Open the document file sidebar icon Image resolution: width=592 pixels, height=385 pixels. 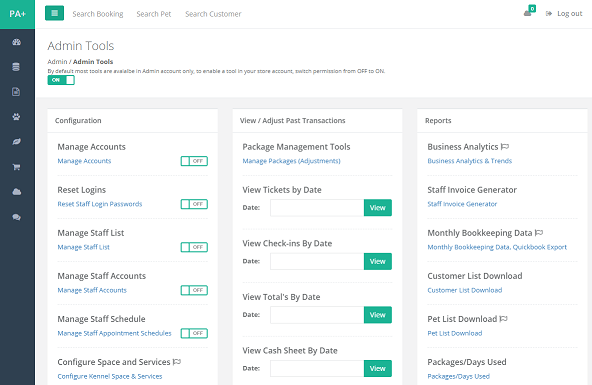(16, 92)
